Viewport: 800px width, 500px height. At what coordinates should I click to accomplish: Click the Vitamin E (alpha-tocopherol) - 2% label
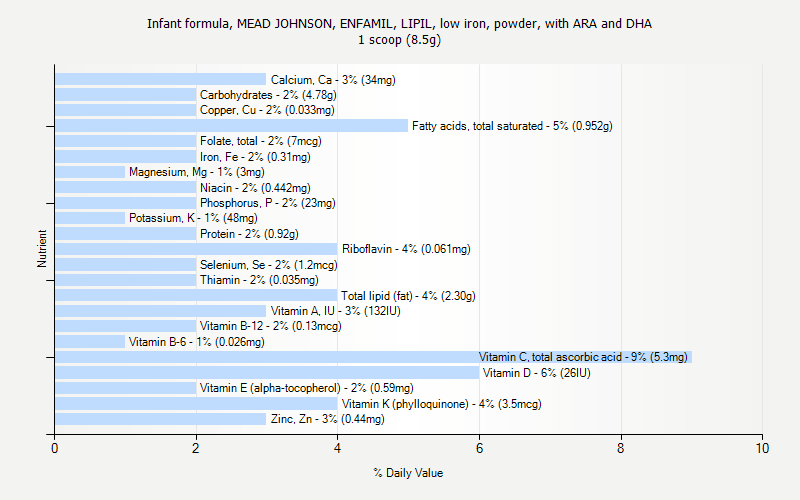coord(307,388)
